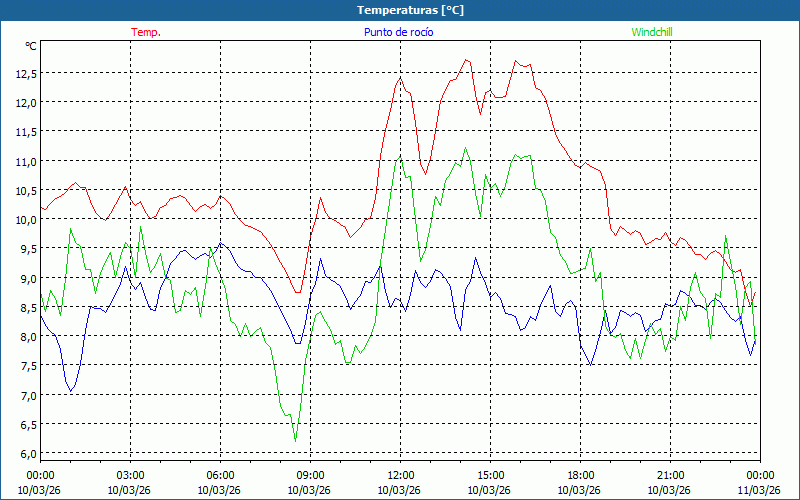
Task: Click the 11/03/26 date label
Action: 759,490
